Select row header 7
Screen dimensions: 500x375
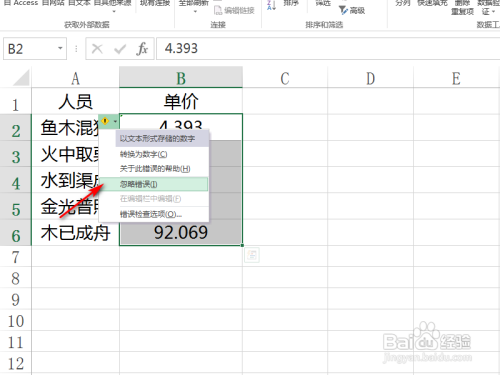pyautogui.click(x=16, y=256)
